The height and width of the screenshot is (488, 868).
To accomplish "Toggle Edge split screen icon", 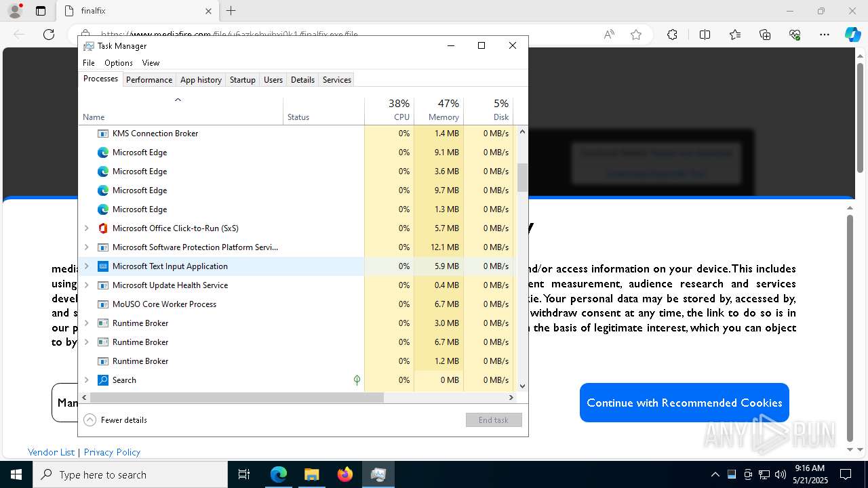I will pos(705,35).
